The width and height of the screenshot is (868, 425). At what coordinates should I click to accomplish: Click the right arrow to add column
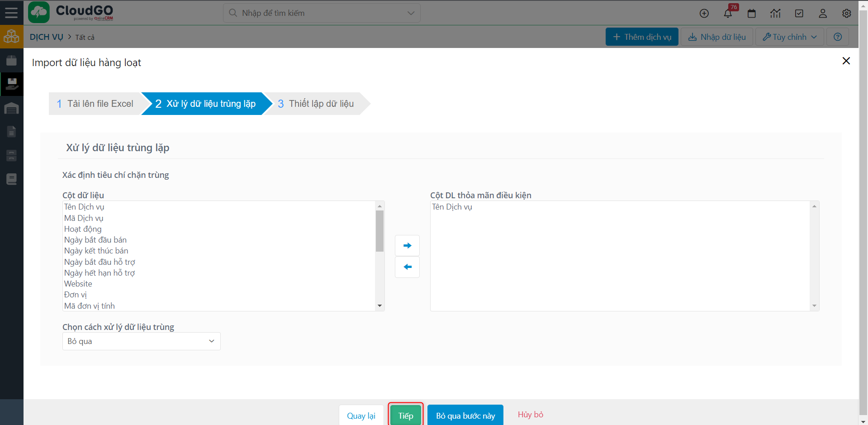click(x=407, y=246)
